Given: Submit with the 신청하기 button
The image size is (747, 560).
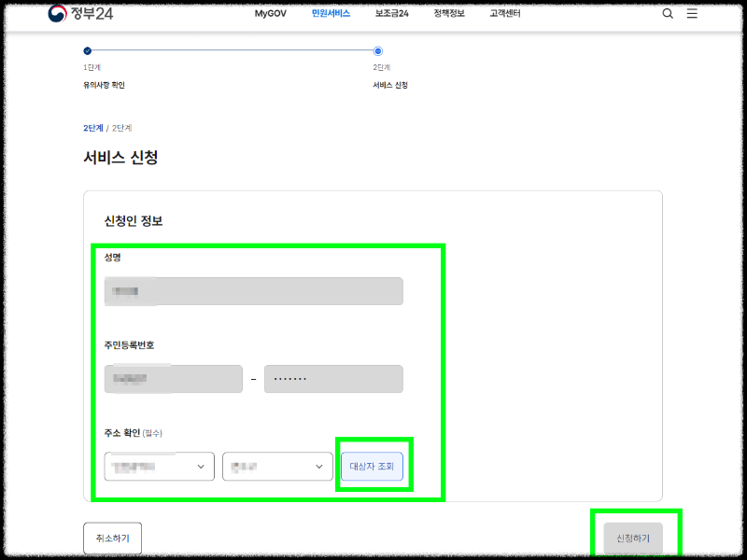Looking at the screenshot, I should coord(634,539).
